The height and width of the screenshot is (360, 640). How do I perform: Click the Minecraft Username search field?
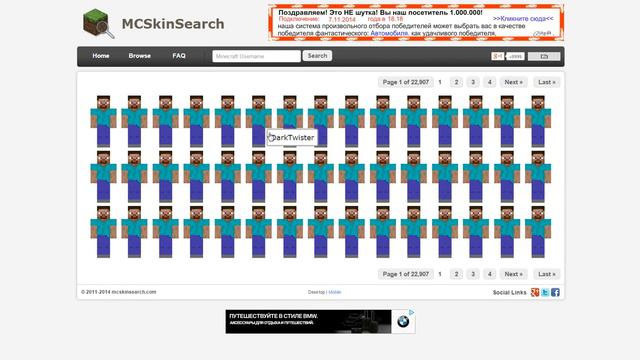pyautogui.click(x=256, y=56)
